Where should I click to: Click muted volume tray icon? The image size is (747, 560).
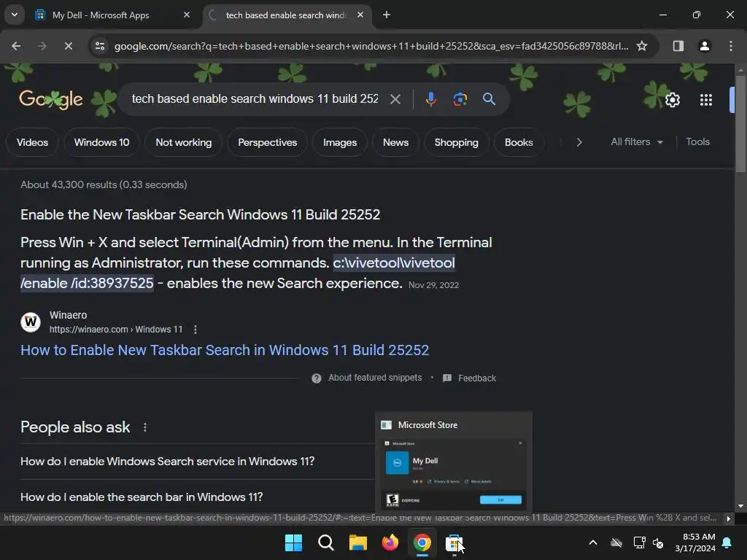click(658, 542)
